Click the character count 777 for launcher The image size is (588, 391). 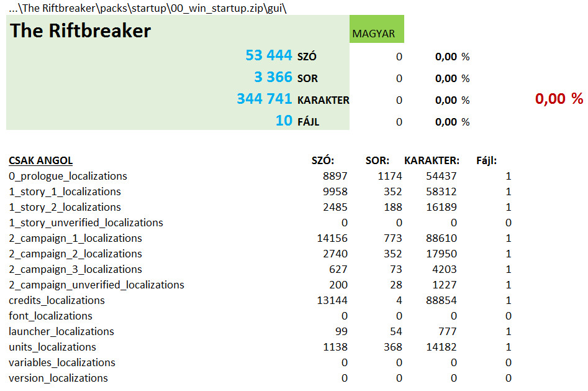click(x=448, y=331)
